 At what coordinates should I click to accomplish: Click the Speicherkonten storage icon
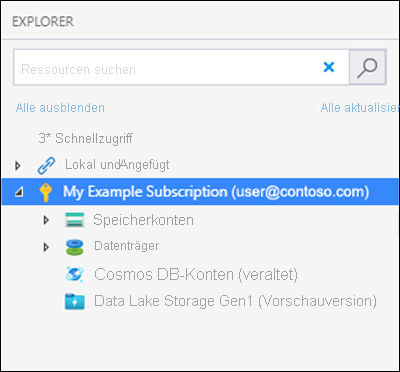(74, 220)
